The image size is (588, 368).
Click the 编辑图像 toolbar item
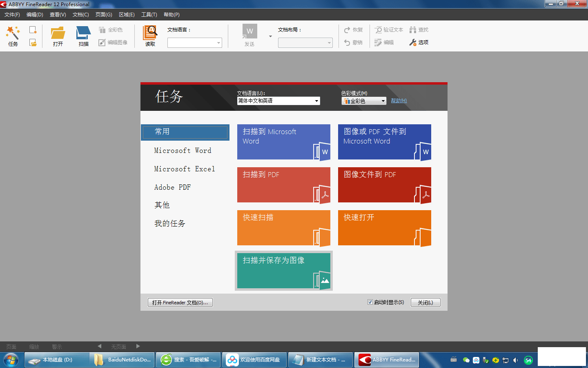click(113, 43)
